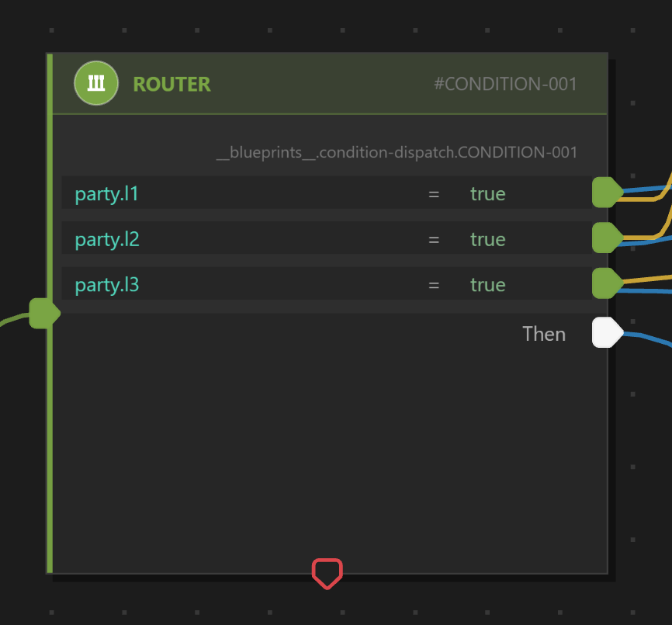
Task: Select the ROUTER node title
Action: pos(171,85)
